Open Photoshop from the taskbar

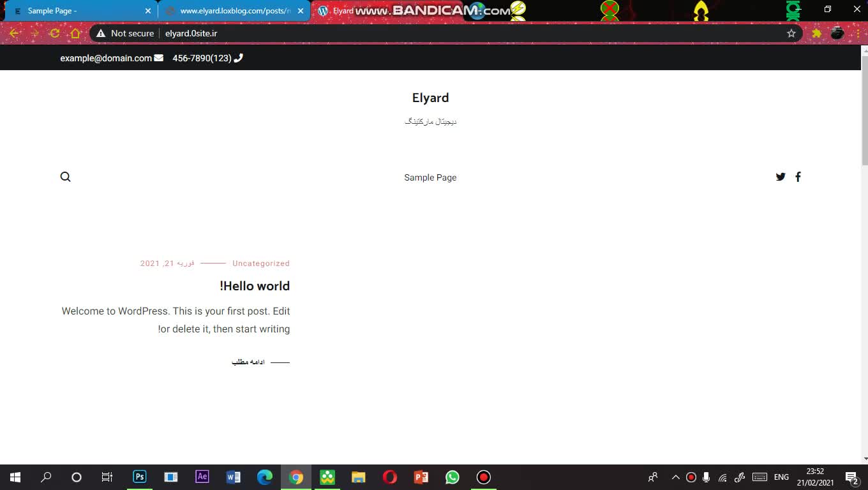(x=139, y=477)
